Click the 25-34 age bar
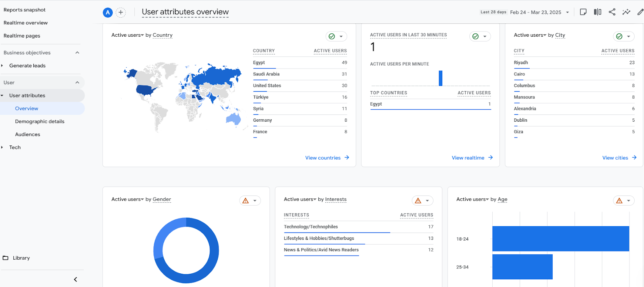Screen dimensions: 644x287 (522, 267)
